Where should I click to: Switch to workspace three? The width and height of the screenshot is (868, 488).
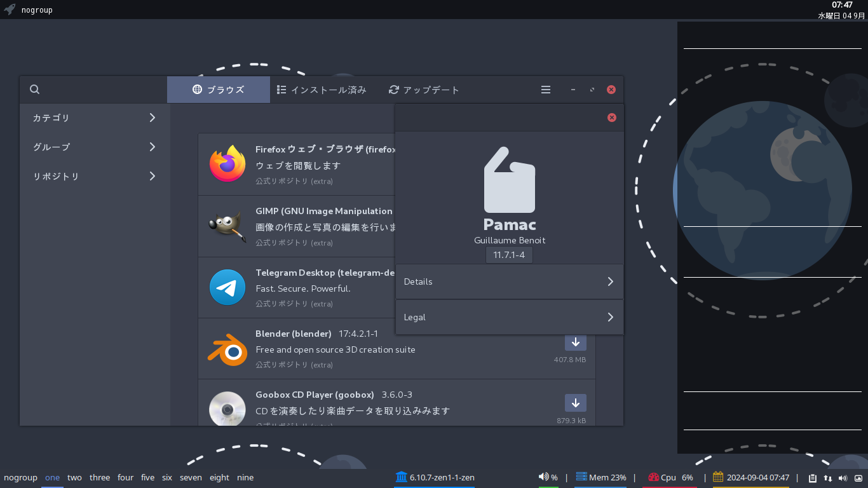[100, 477]
